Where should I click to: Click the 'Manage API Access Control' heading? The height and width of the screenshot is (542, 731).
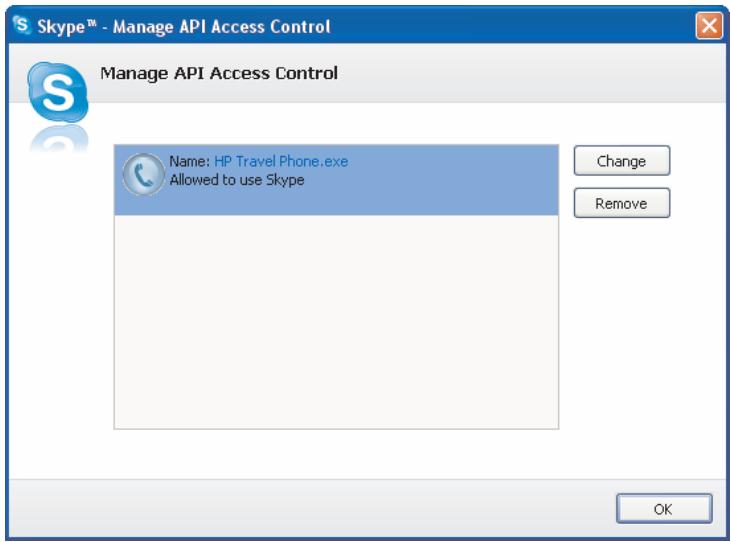click(x=219, y=74)
